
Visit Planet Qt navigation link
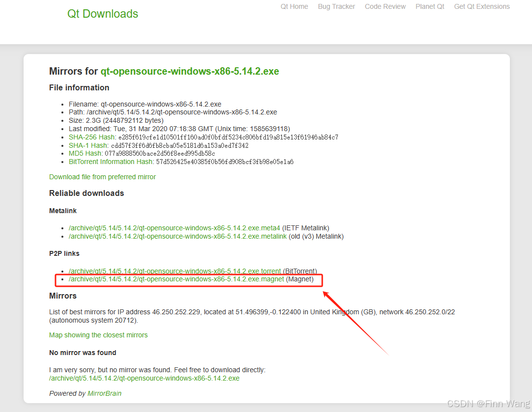coord(430,6)
